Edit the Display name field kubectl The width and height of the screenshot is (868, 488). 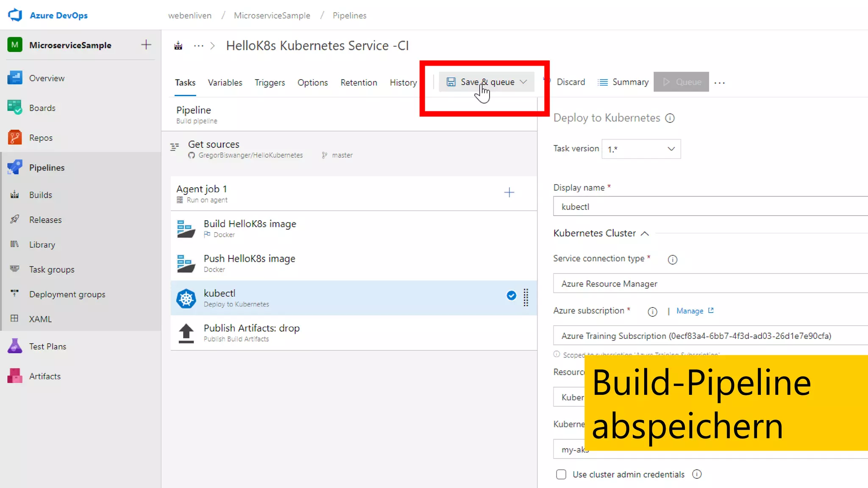(x=710, y=206)
